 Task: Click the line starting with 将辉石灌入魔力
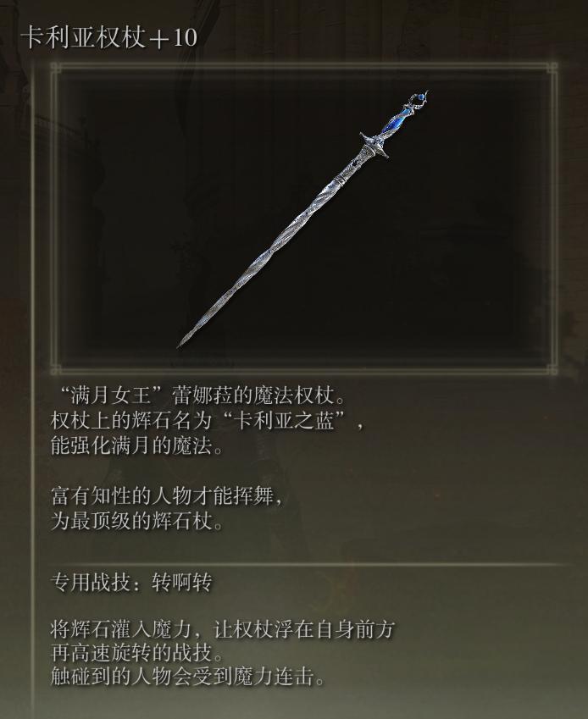tap(223, 629)
